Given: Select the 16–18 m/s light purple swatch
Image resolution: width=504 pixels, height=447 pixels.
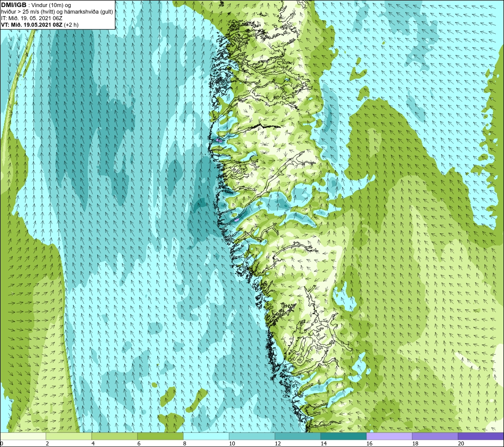Looking at the screenshot, I should [x=389, y=436].
